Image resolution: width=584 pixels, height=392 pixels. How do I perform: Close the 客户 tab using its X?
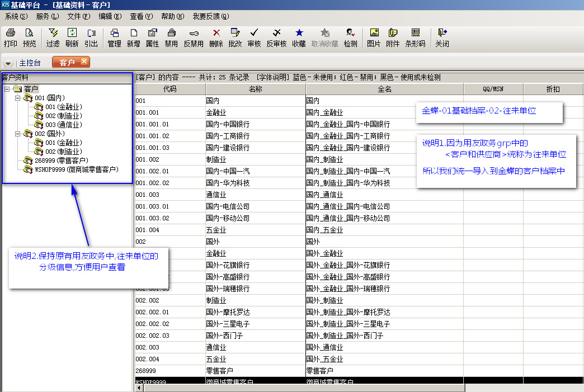(84, 62)
